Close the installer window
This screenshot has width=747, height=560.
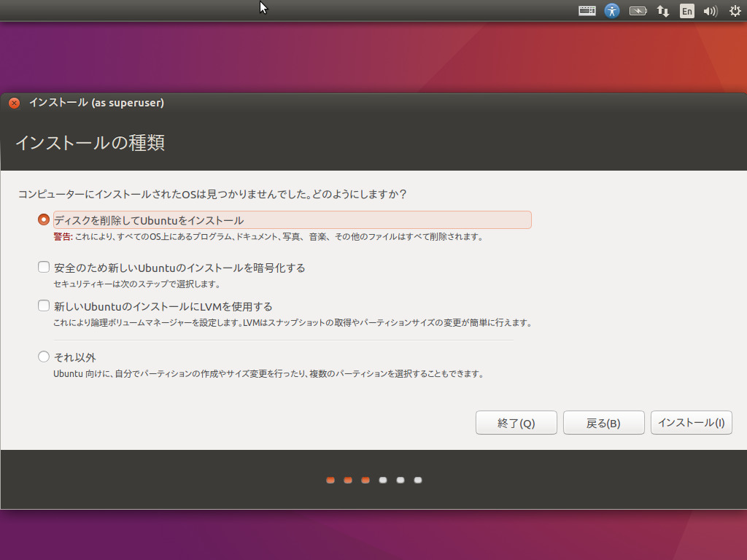[15, 103]
